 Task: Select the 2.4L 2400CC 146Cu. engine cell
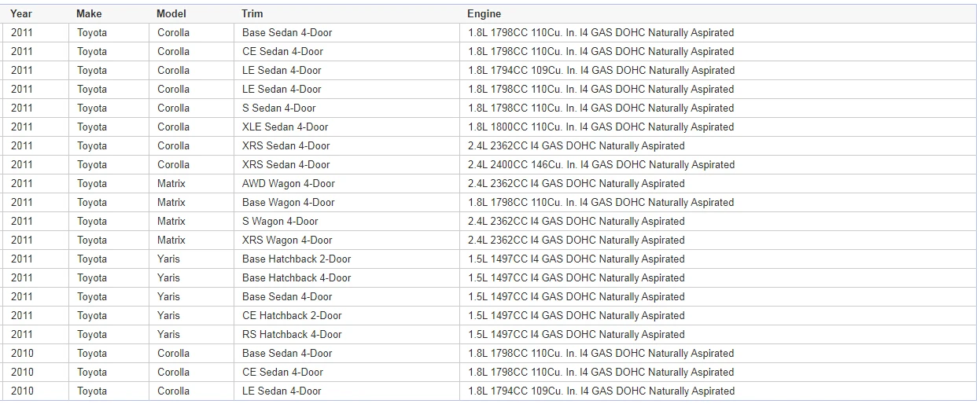point(600,164)
